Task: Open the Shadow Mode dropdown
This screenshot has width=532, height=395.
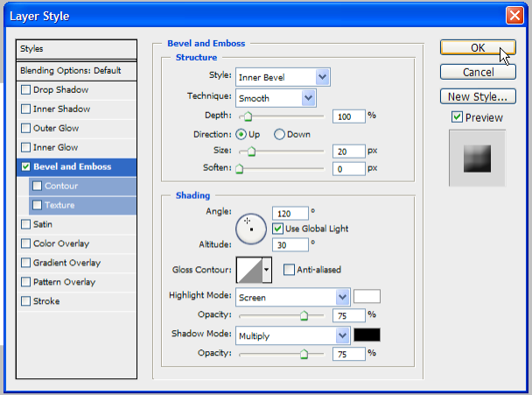Action: pyautogui.click(x=293, y=335)
